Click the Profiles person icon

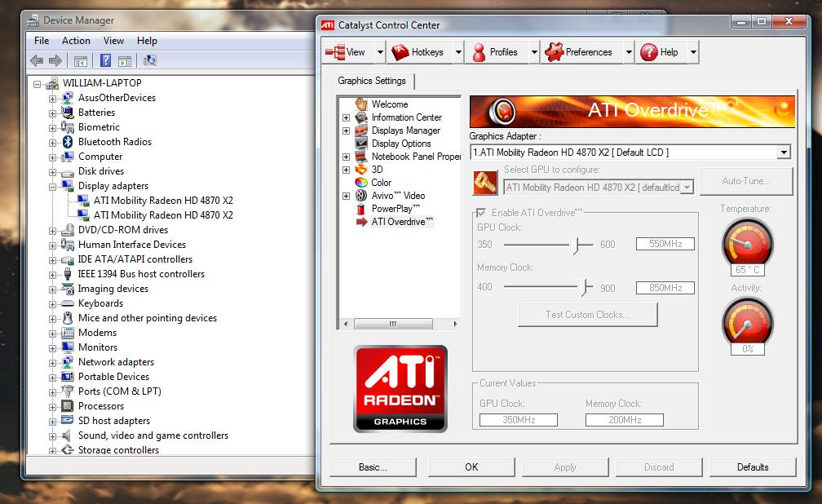click(479, 52)
